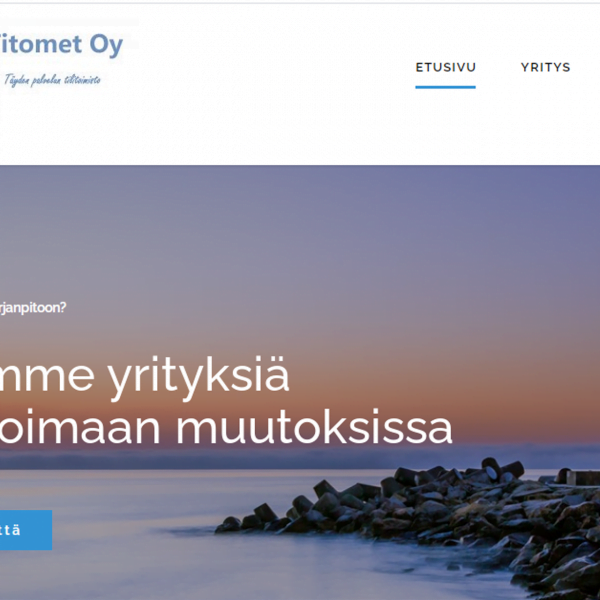The image size is (600, 600).
Task: Click the thin gray line at the page top
Action: [x=300, y=3]
